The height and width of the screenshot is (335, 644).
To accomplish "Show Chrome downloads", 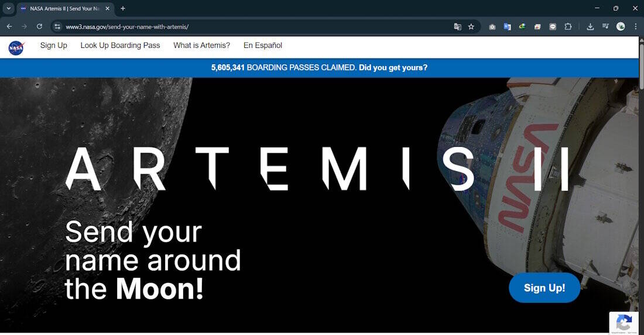I will pyautogui.click(x=590, y=27).
